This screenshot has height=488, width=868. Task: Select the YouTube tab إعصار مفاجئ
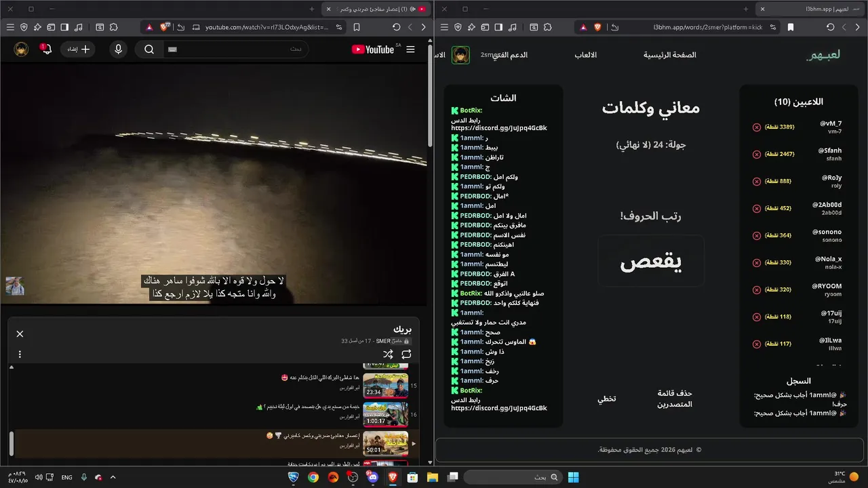pos(376,9)
